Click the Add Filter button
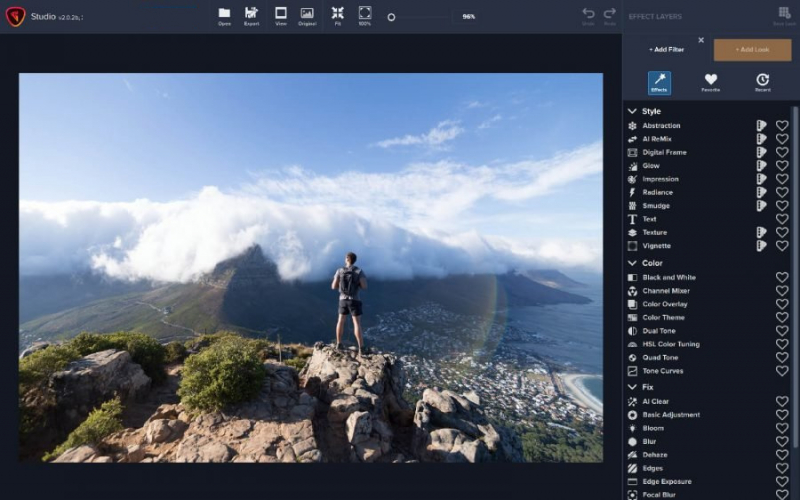Image resolution: width=800 pixels, height=500 pixels. [666, 49]
